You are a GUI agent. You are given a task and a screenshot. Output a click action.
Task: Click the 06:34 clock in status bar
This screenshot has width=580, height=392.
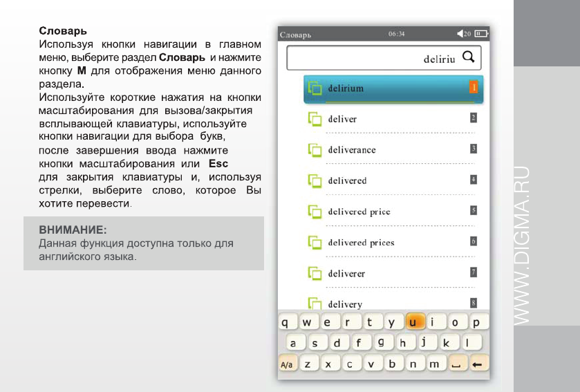[x=396, y=34]
